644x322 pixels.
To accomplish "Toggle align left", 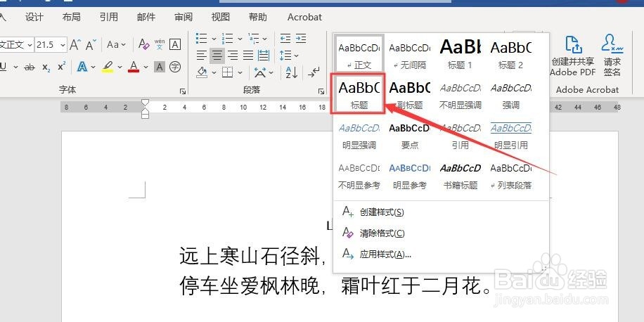I will pyautogui.click(x=201, y=55).
